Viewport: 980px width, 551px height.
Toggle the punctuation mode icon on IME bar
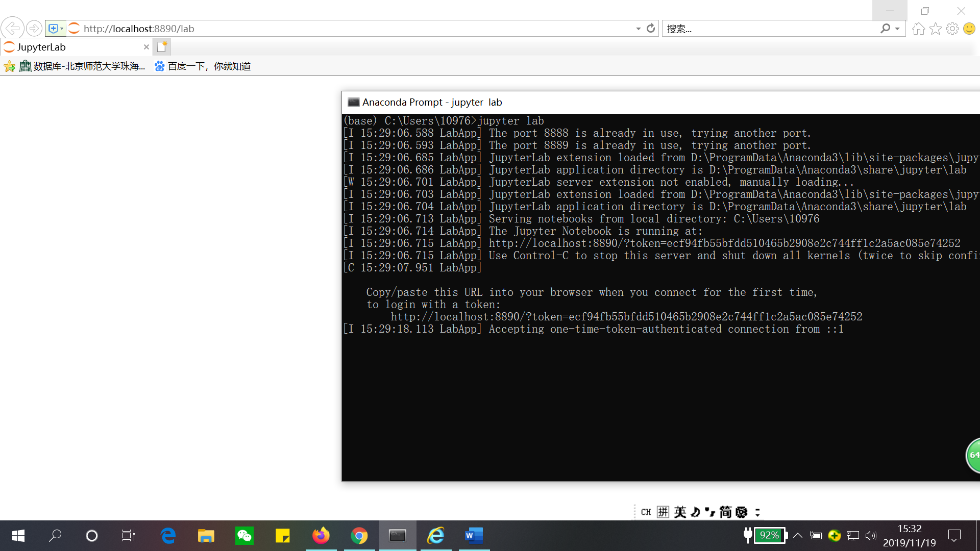(710, 512)
